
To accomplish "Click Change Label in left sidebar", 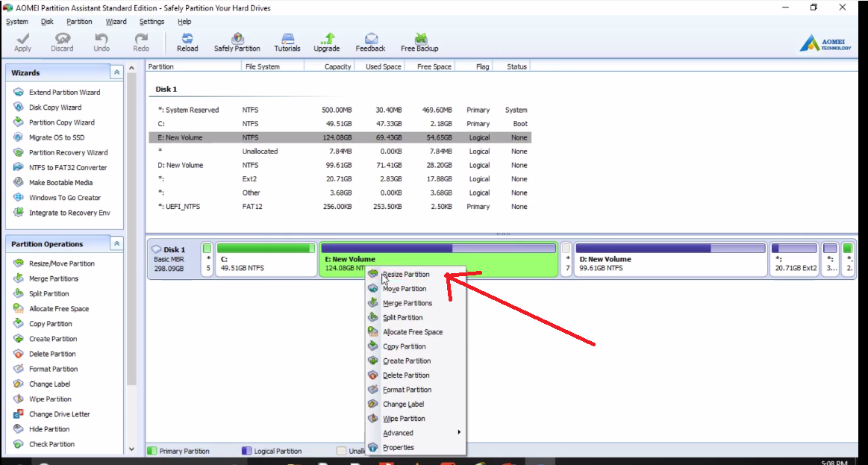I will pos(49,384).
